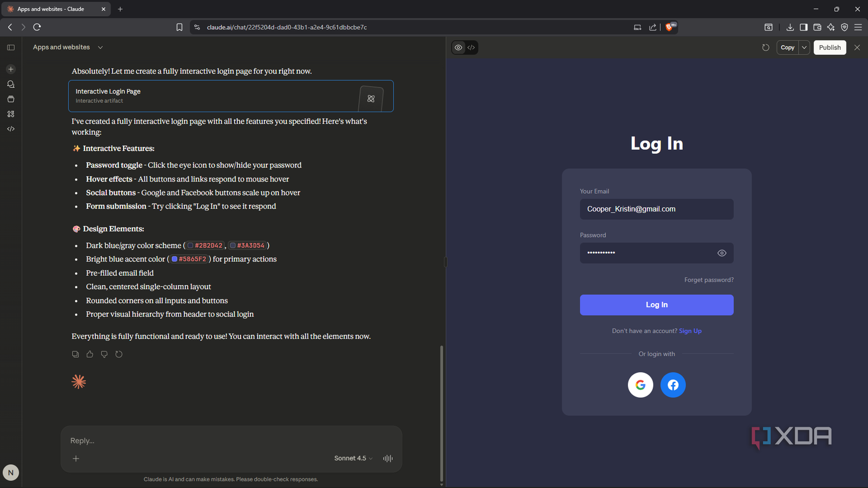Open the Interactive Login Page artifact card
Screen dimensions: 868x488
(231, 96)
